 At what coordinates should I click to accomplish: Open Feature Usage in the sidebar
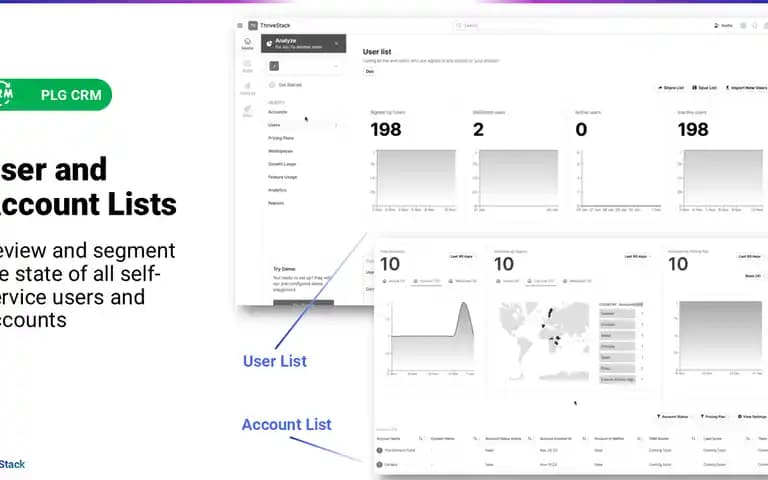point(283,177)
